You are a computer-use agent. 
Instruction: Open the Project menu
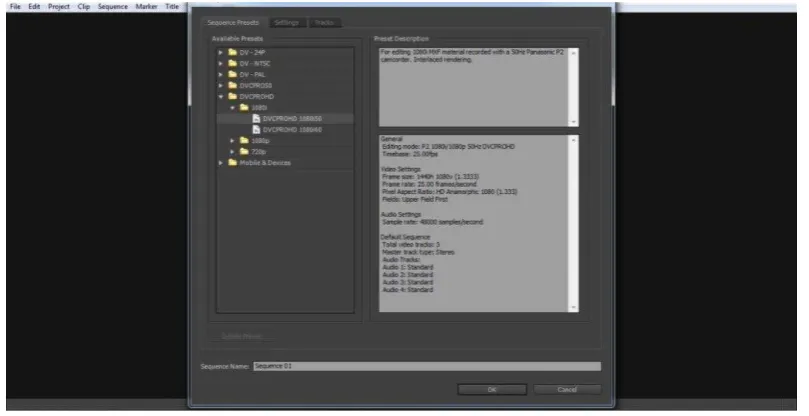[59, 7]
